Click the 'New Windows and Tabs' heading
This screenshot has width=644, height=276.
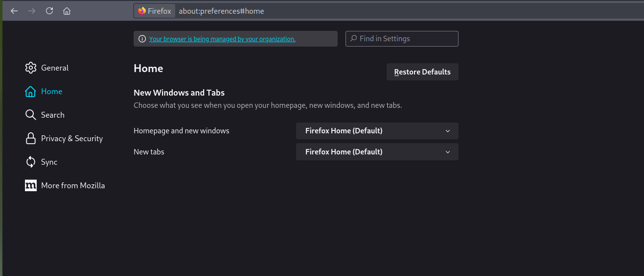point(179,93)
